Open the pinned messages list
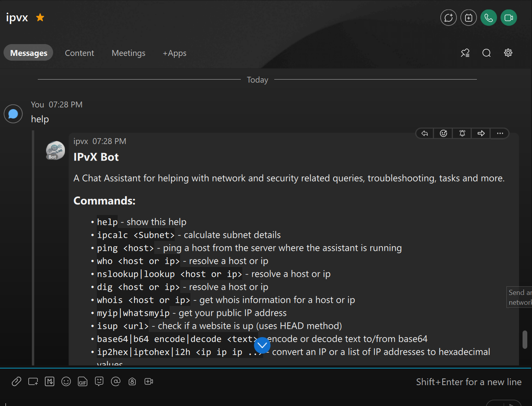This screenshot has height=406, width=532. click(465, 53)
